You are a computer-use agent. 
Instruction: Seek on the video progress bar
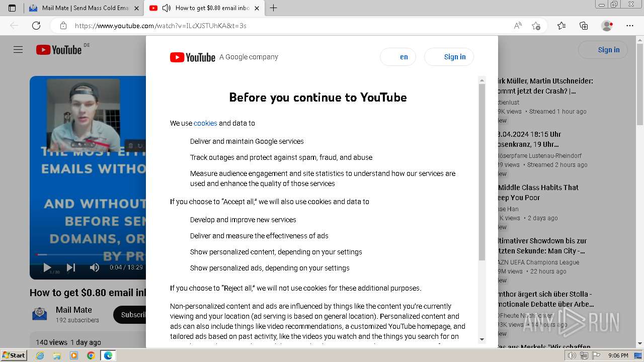tap(91, 254)
